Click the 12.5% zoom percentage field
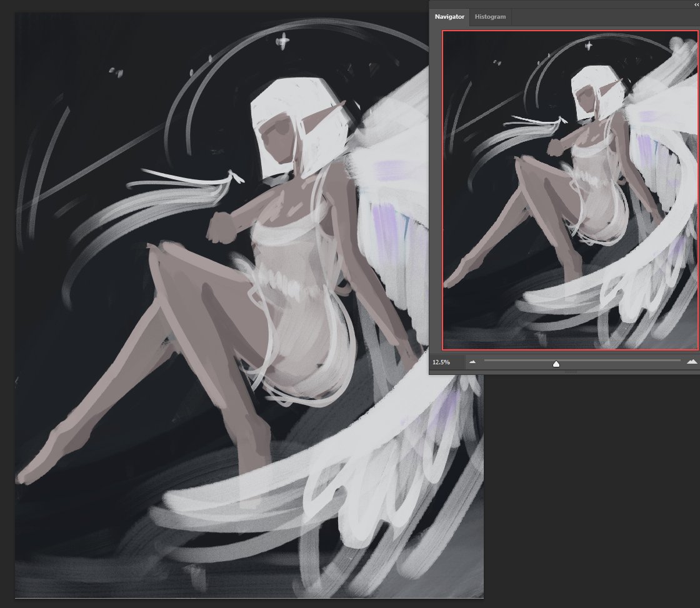This screenshot has width=700, height=608. [x=447, y=362]
